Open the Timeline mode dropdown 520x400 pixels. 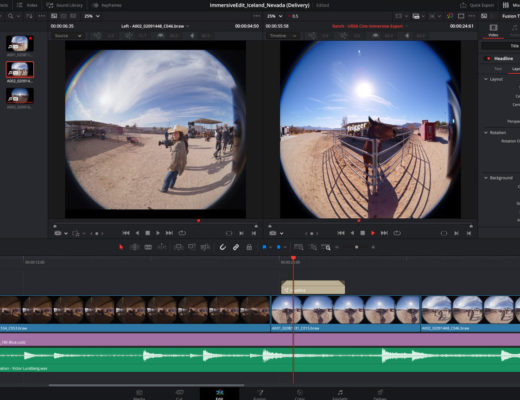click(283, 36)
